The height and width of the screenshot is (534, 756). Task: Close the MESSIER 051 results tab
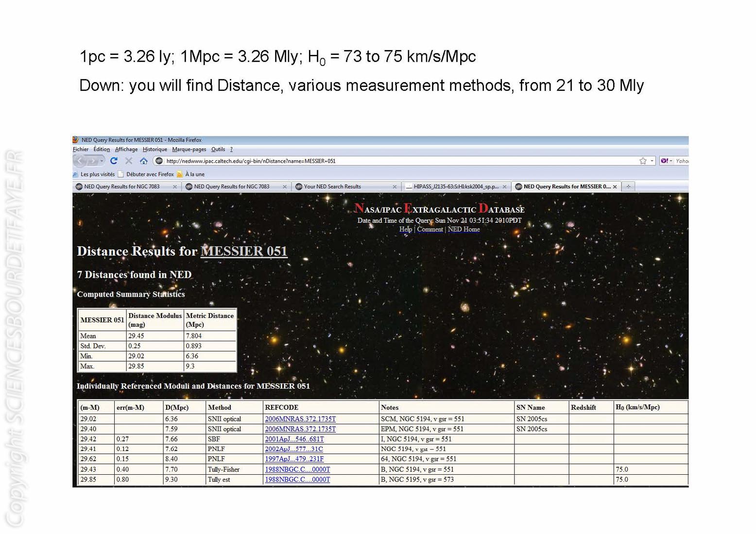tap(615, 186)
